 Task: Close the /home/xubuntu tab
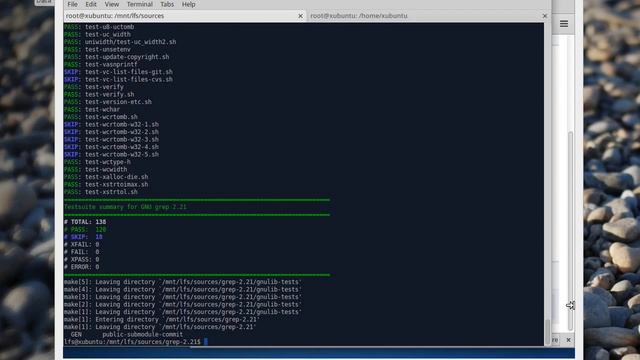(544, 16)
